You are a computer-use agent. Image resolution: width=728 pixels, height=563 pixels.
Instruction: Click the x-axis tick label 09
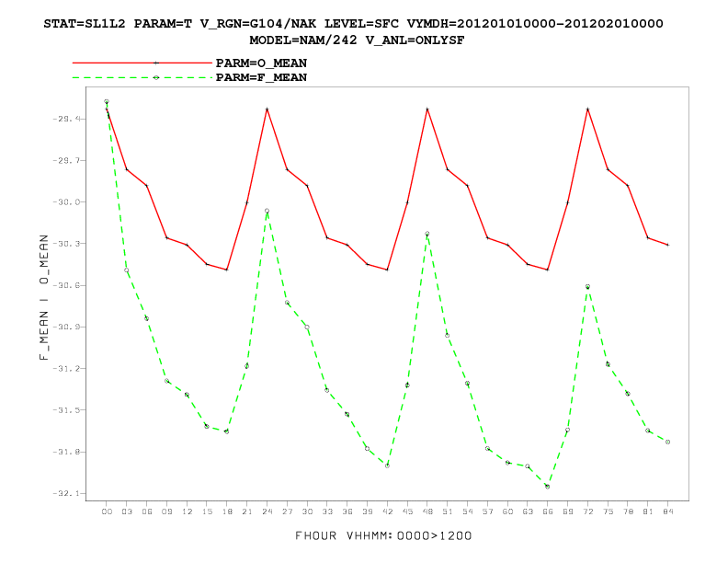click(166, 511)
